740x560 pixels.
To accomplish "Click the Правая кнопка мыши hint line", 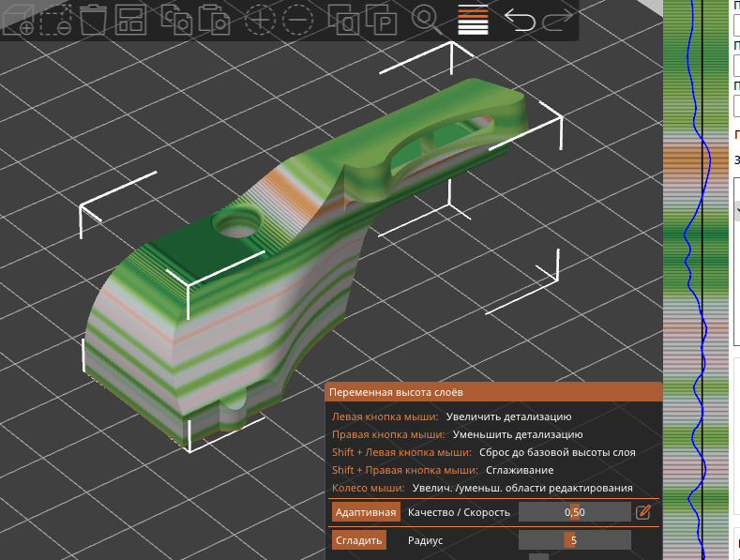I will 457,434.
